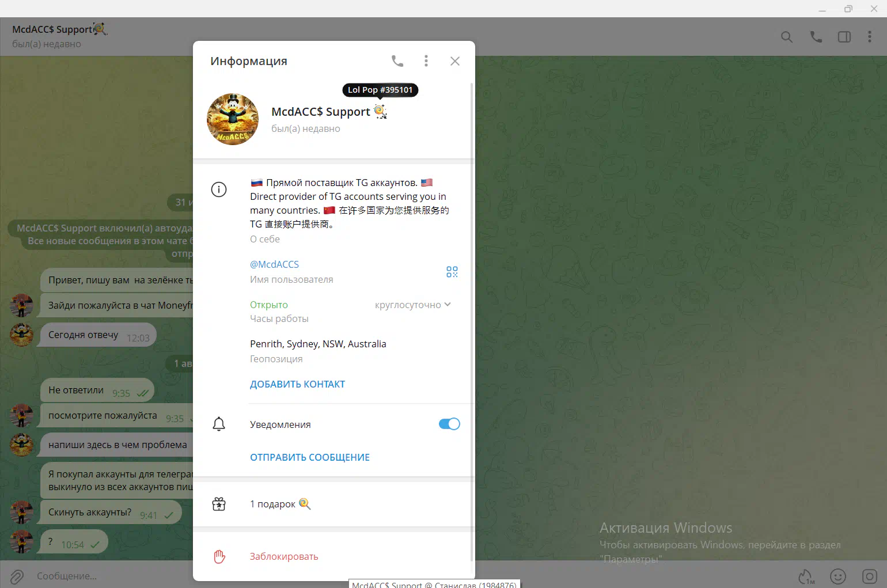Close the Information dialog
Image resolution: width=887 pixels, height=588 pixels.
point(455,61)
